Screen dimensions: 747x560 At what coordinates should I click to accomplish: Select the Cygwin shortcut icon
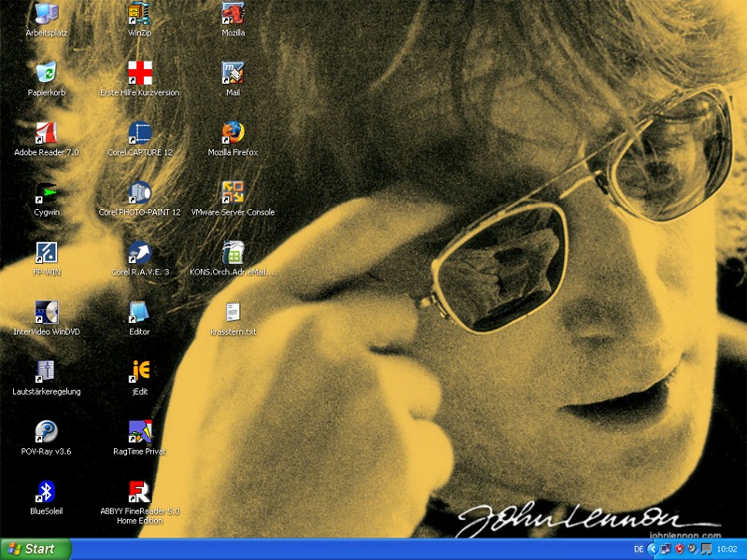click(x=47, y=192)
